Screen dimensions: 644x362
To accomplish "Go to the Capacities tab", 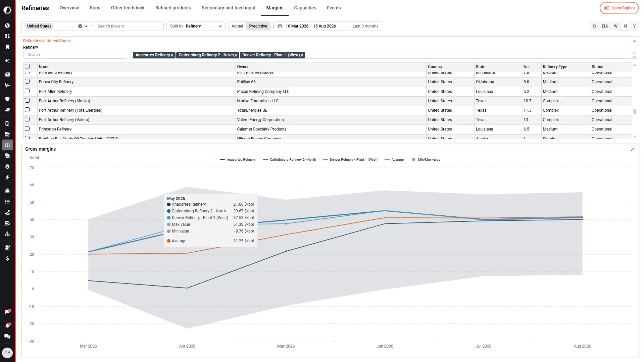I will (x=305, y=8).
